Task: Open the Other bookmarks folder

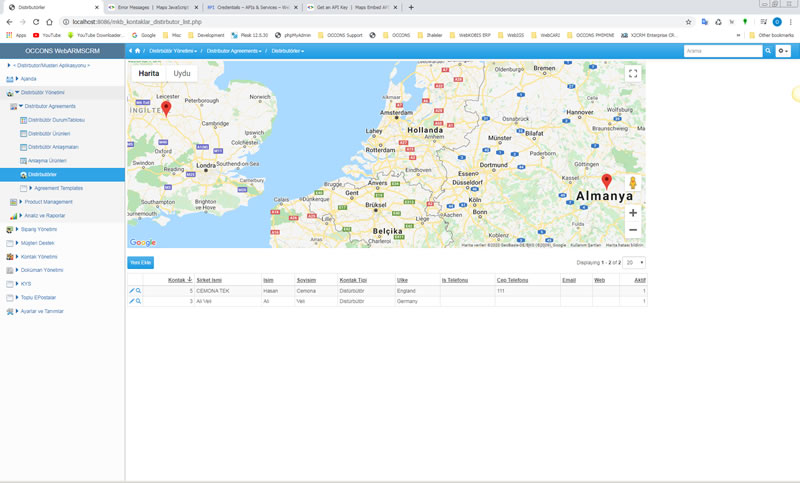Action: tap(771, 35)
